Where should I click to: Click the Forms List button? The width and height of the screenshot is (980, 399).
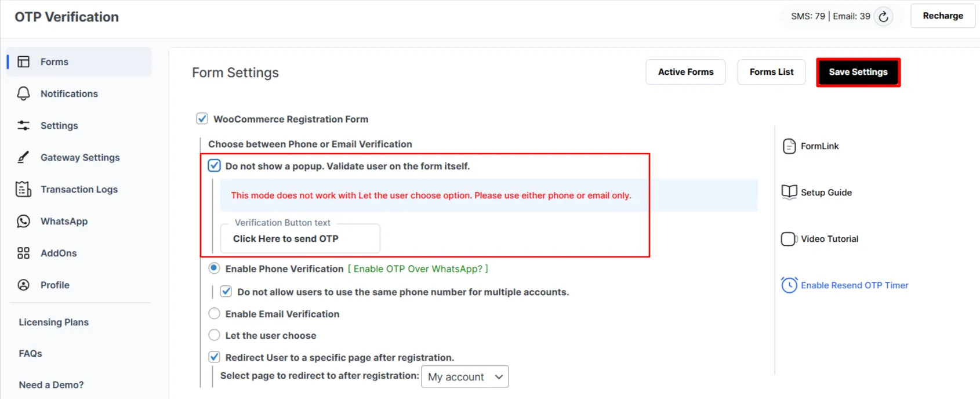771,72
